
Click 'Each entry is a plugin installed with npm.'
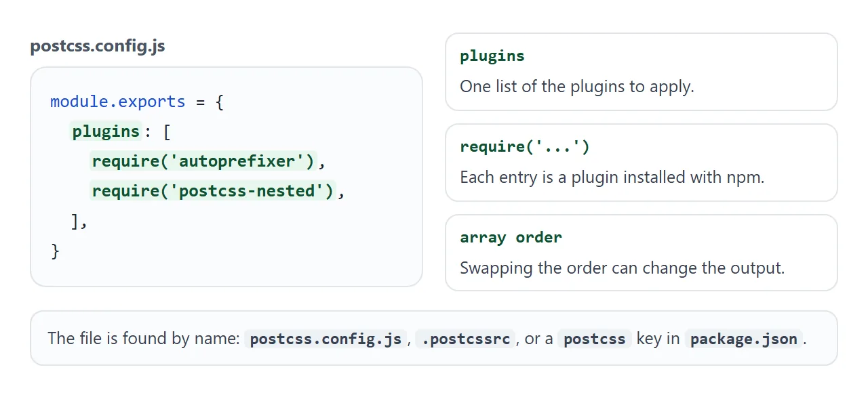click(x=612, y=177)
